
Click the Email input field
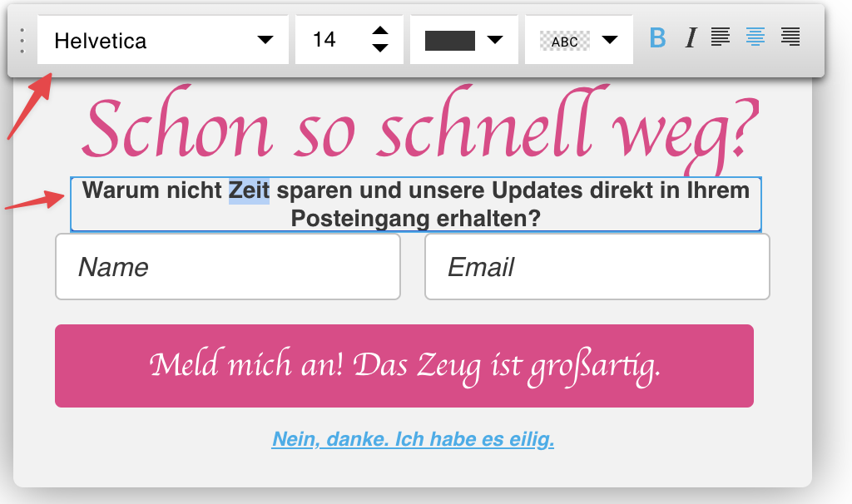tap(597, 267)
